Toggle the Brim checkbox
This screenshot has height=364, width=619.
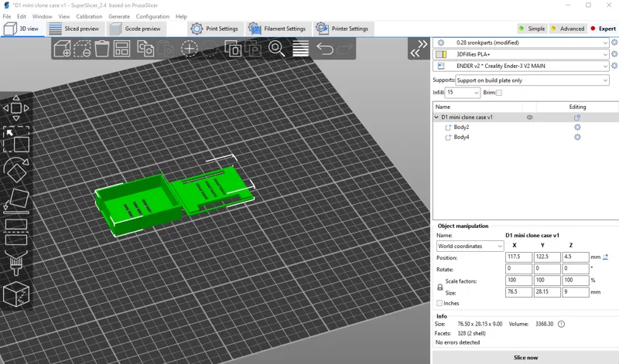(499, 93)
